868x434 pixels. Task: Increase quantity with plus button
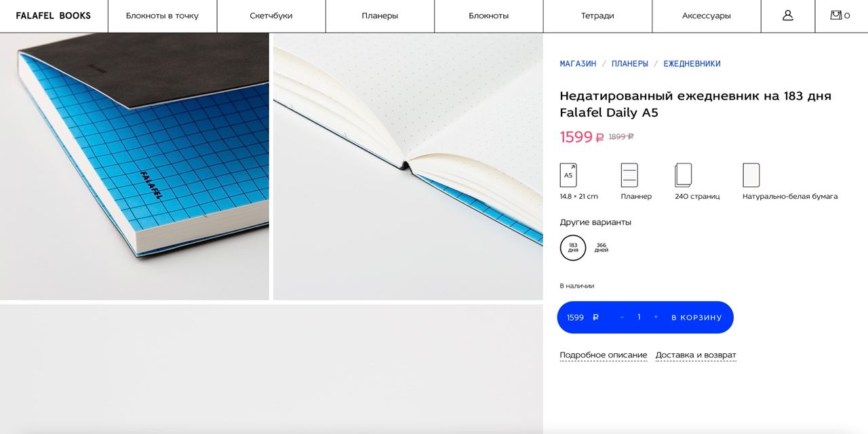coord(656,317)
